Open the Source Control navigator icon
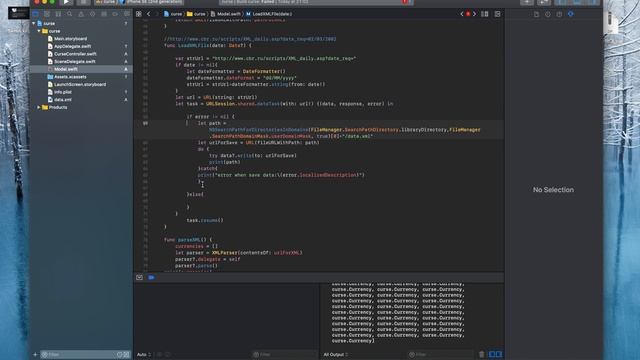 (x=47, y=14)
